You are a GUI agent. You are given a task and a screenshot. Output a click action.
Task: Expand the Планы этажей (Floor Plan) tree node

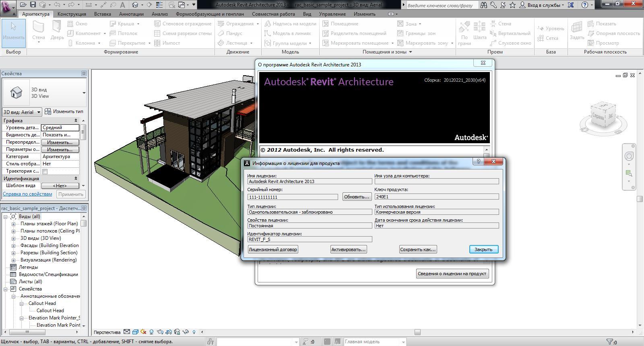[x=13, y=224]
